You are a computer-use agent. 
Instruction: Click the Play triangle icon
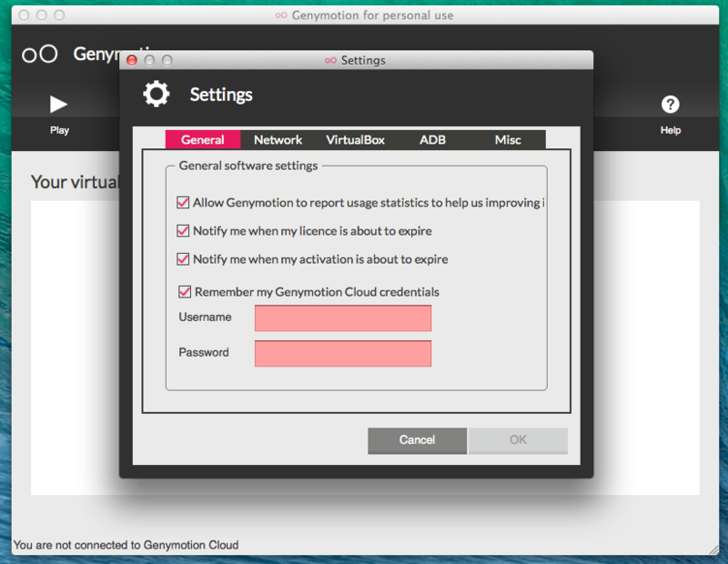pos(58,105)
